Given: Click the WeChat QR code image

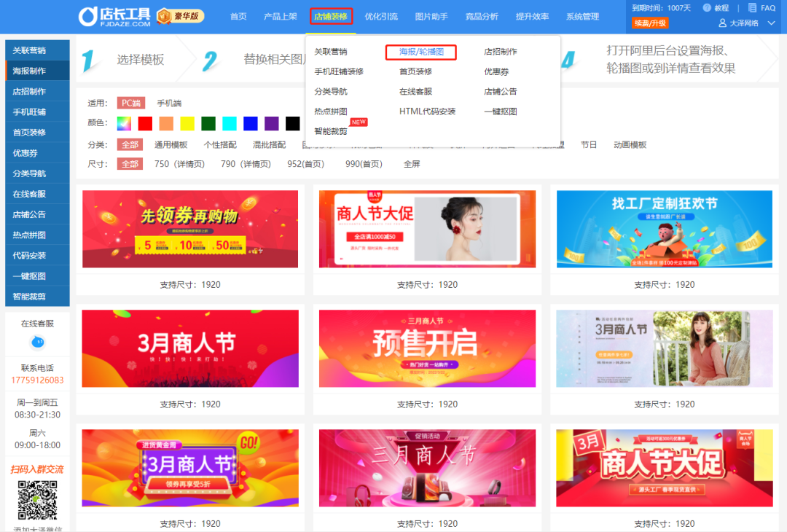Looking at the screenshot, I should pos(38,500).
